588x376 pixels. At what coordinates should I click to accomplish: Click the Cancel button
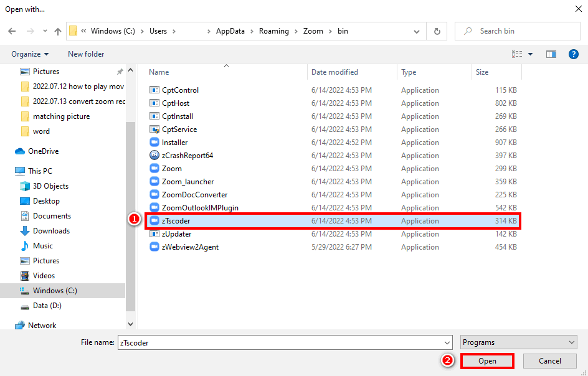coord(549,361)
